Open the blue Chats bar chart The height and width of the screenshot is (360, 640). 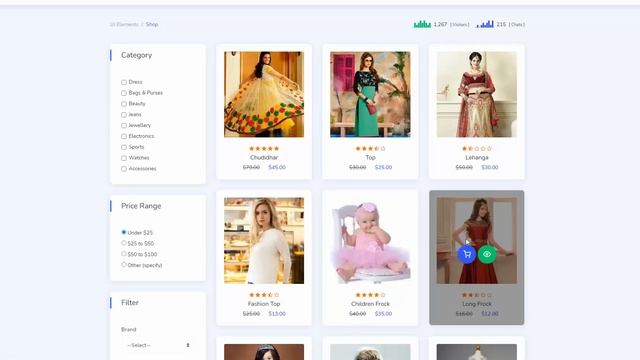[485, 24]
